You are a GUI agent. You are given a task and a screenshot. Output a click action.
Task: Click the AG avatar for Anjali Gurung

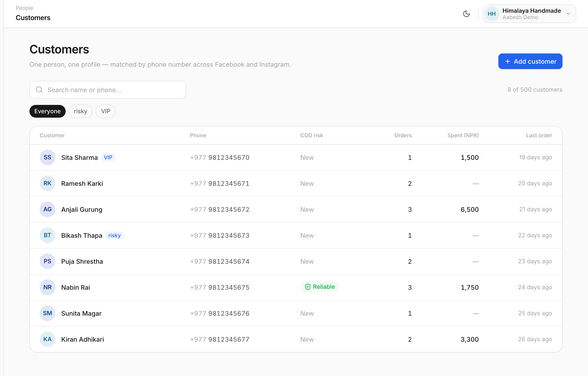tap(48, 209)
